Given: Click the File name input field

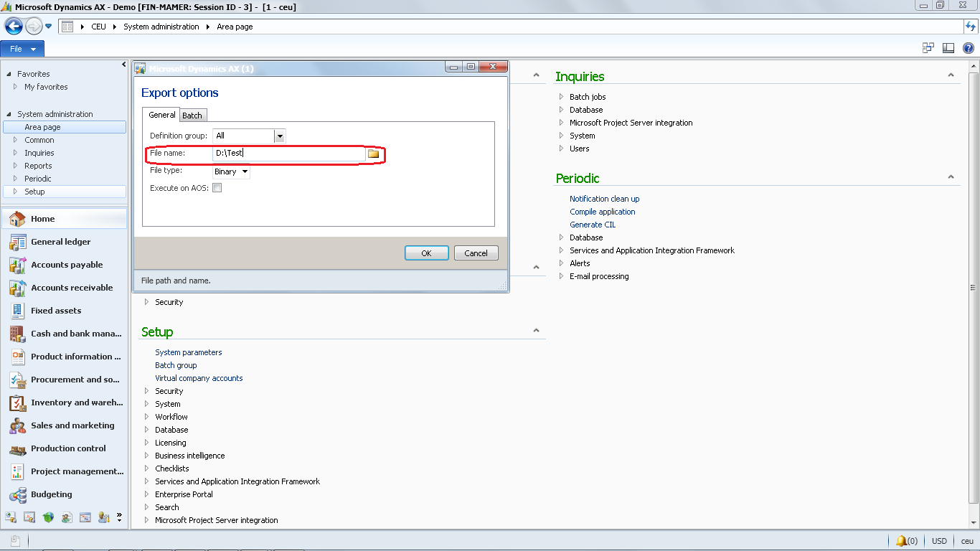Looking at the screenshot, I should [x=289, y=154].
